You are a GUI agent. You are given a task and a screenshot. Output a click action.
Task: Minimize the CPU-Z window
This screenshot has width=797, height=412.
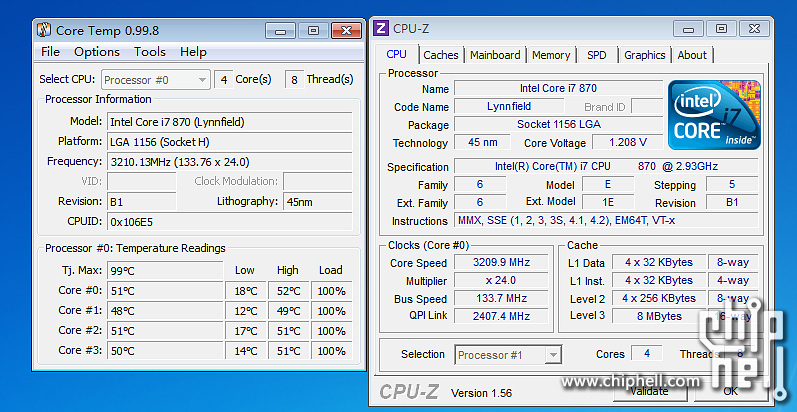click(689, 29)
